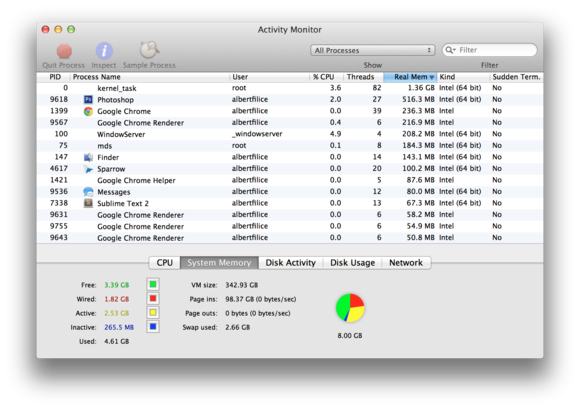The width and height of the screenshot is (580, 409).
Task: Click the Swap used 2.66 GB value
Action: click(237, 327)
